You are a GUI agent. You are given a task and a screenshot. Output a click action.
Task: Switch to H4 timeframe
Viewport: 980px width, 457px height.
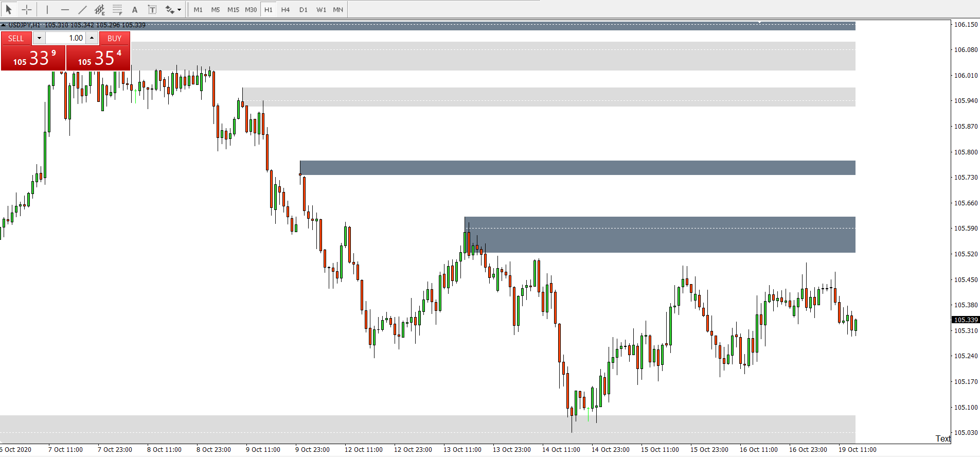286,10
